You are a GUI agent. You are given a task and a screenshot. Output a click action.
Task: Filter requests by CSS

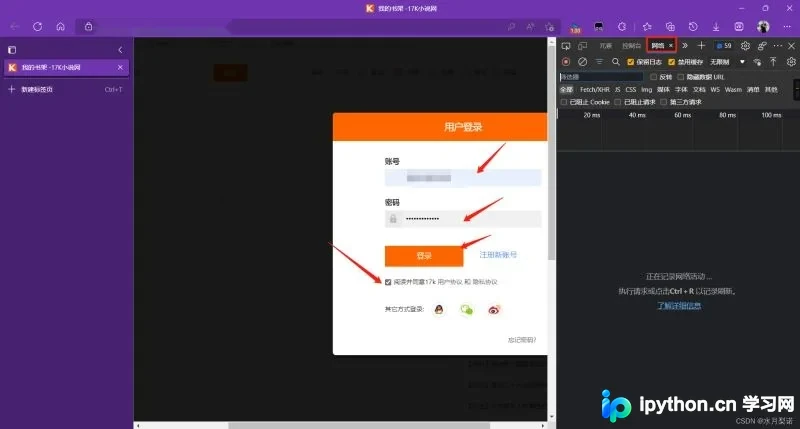631,89
